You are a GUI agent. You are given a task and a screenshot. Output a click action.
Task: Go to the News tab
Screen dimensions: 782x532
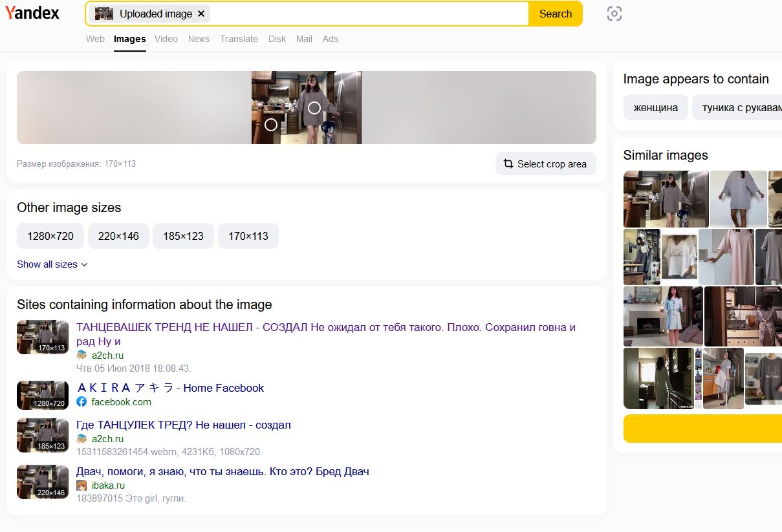(199, 39)
